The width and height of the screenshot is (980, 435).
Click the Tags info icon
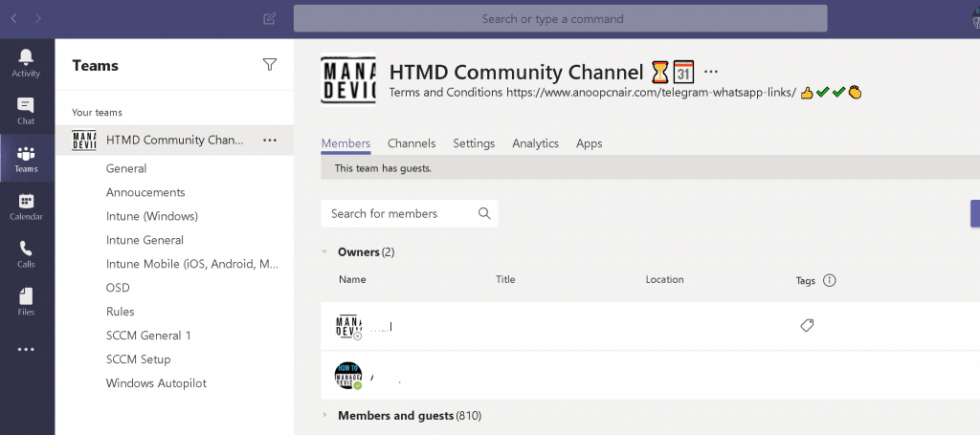830,280
